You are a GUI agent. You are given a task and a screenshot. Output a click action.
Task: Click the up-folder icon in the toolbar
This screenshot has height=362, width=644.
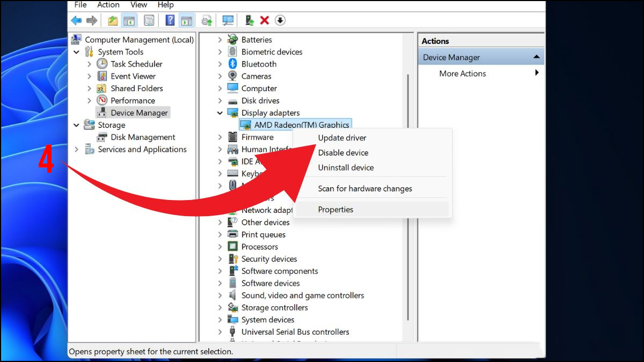tap(112, 20)
